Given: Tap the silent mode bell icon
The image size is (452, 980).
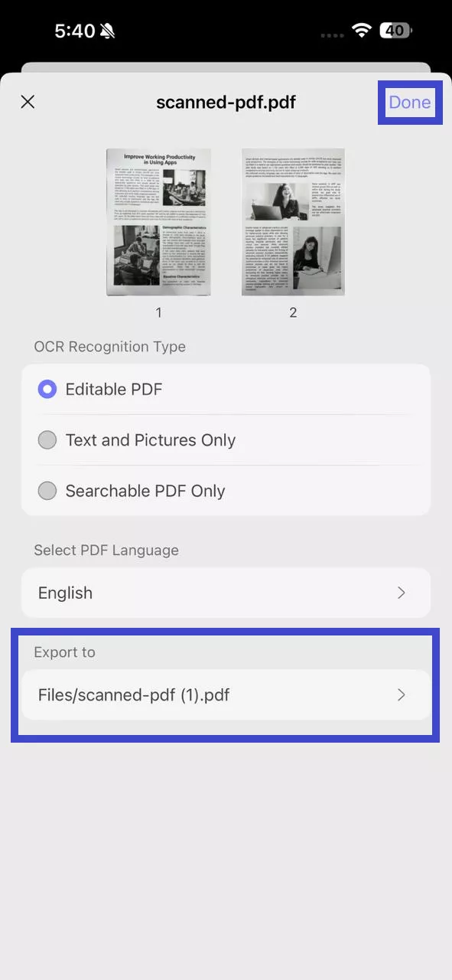Looking at the screenshot, I should point(108,31).
